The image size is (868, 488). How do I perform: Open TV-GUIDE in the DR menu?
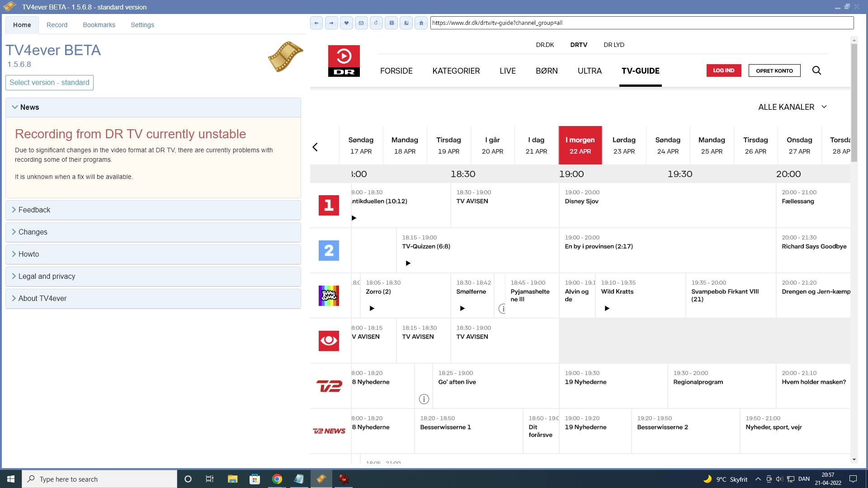point(641,71)
